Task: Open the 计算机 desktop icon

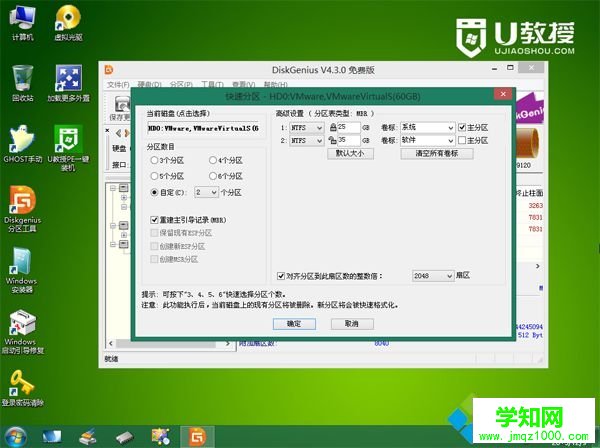Action: [x=23, y=23]
